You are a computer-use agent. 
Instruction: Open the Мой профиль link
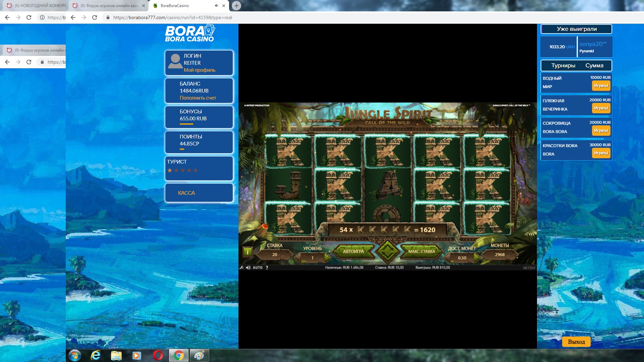pyautogui.click(x=199, y=70)
